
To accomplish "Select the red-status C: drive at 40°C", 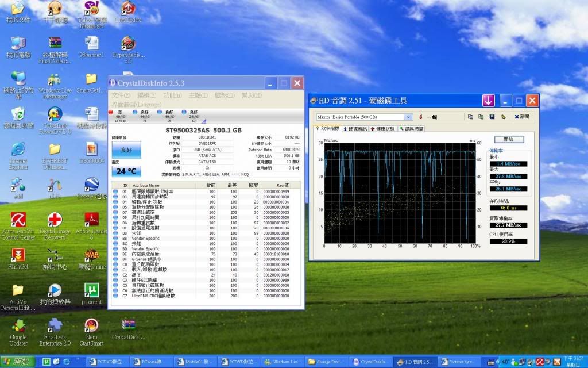I will (119, 116).
